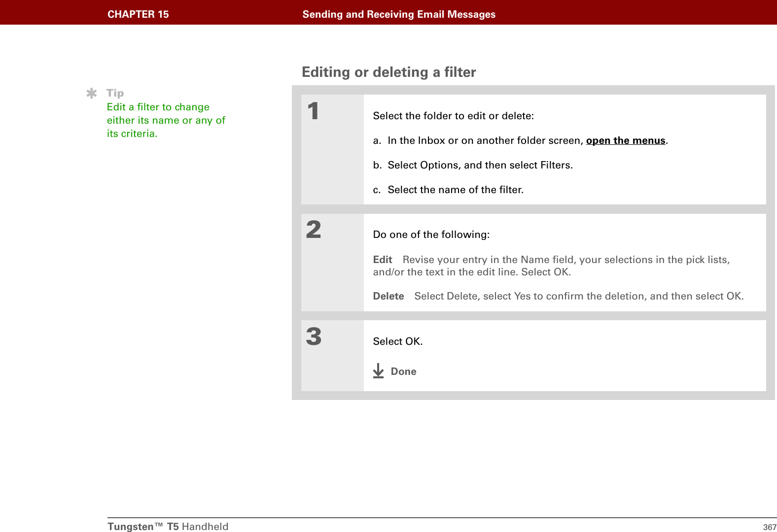Click page number 367 in footer
Image resolution: width=777 pixels, height=532 pixels.
(770, 527)
